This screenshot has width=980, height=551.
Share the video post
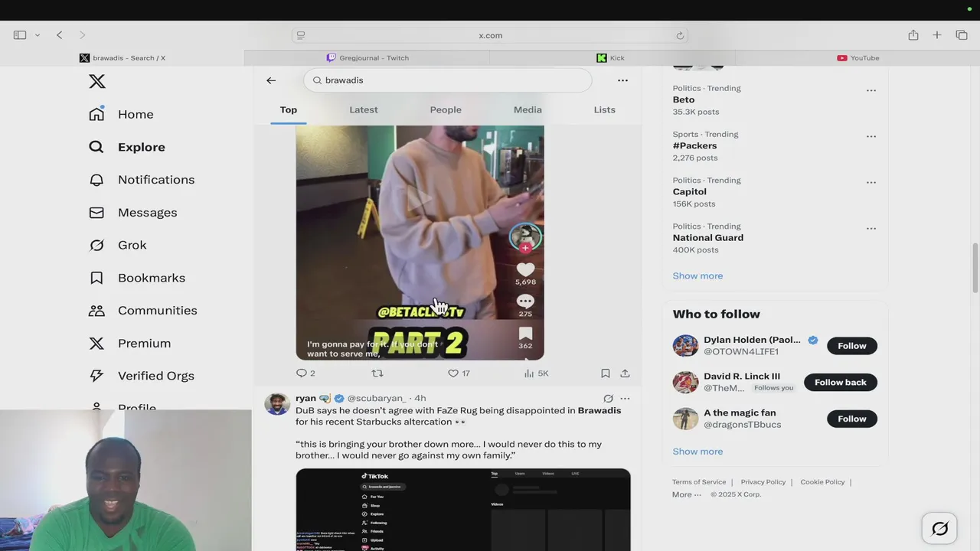coord(625,373)
